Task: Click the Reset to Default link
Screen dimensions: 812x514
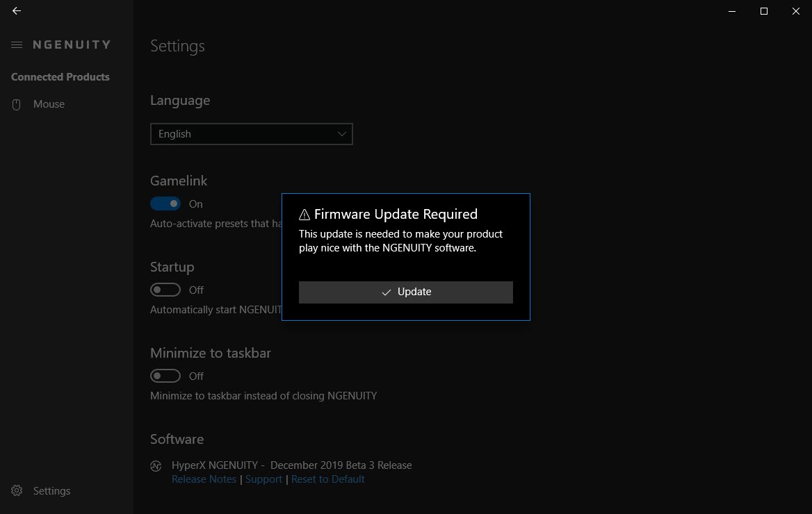Action: click(x=328, y=479)
